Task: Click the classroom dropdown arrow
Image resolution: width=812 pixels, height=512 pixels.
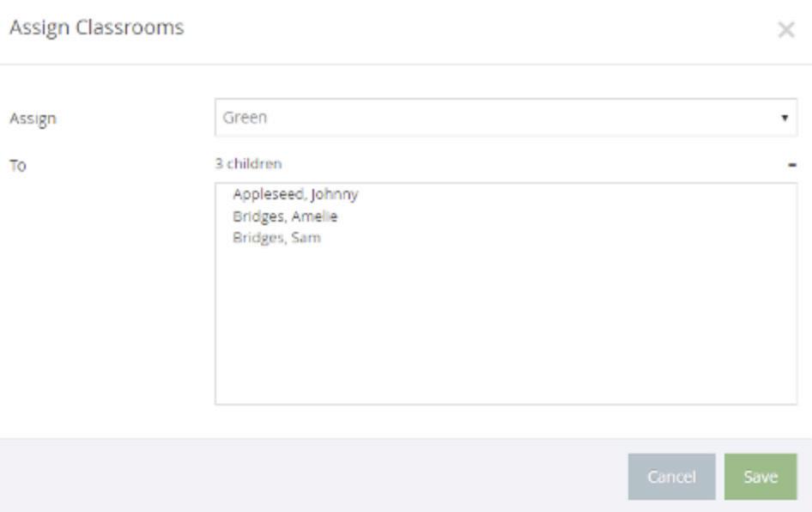Action: tap(785, 118)
